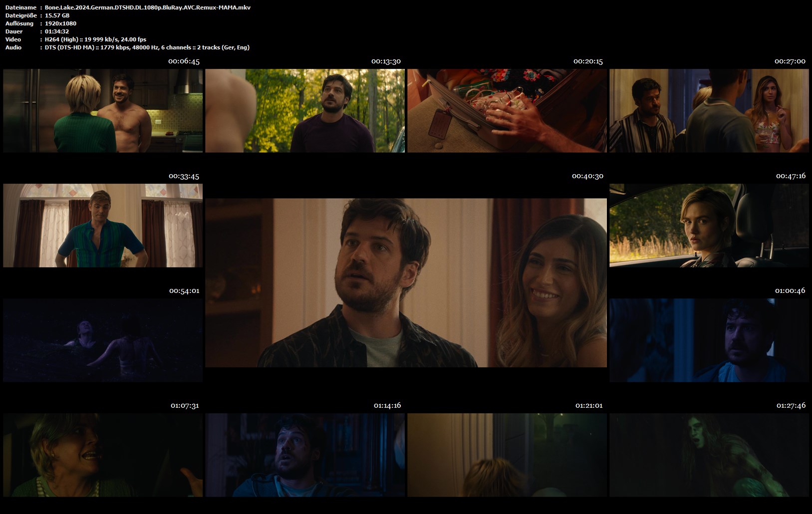Select the 00:20:15 timestamp text

pos(588,61)
